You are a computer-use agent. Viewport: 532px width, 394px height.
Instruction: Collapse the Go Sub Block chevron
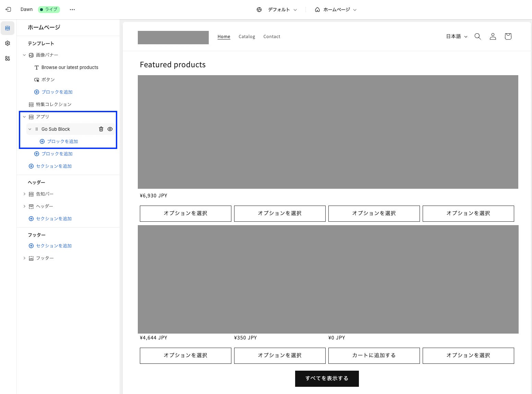(30, 129)
